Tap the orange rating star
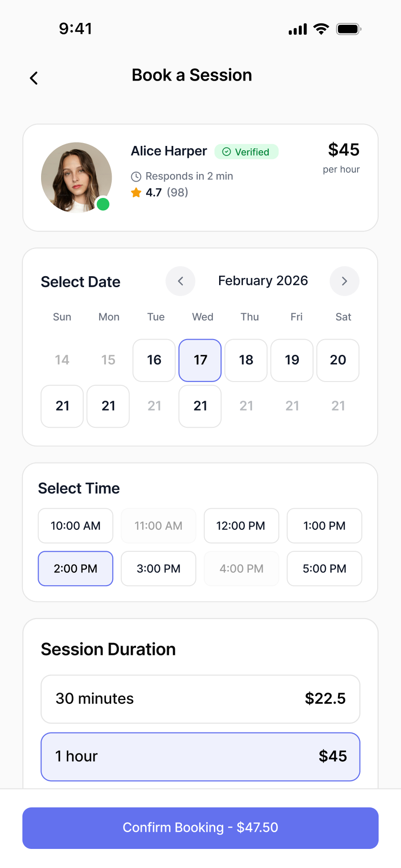 click(x=136, y=193)
